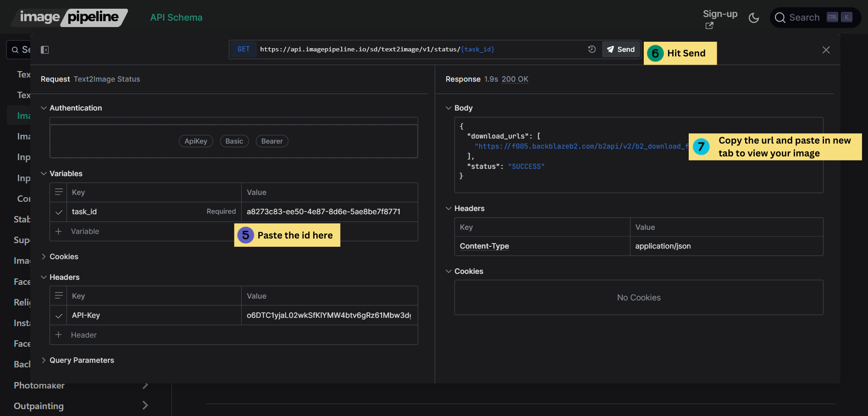Open request history clock icon

click(x=592, y=49)
